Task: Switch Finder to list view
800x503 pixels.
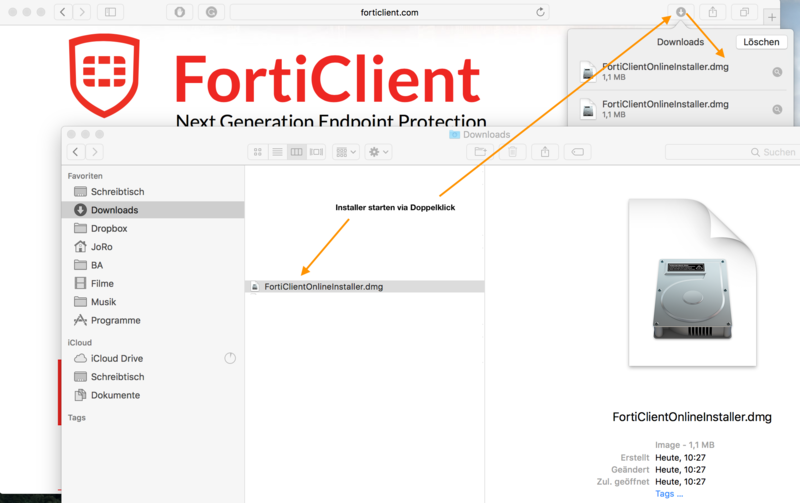Action: [277, 152]
